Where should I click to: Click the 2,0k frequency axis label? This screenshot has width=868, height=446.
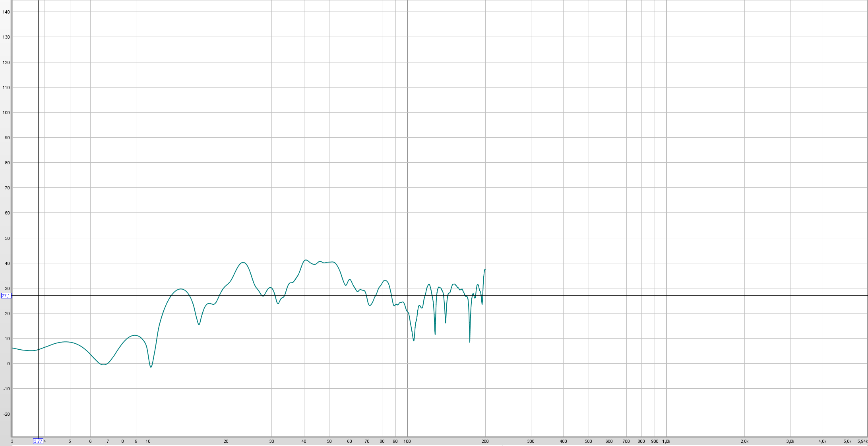tap(744, 441)
